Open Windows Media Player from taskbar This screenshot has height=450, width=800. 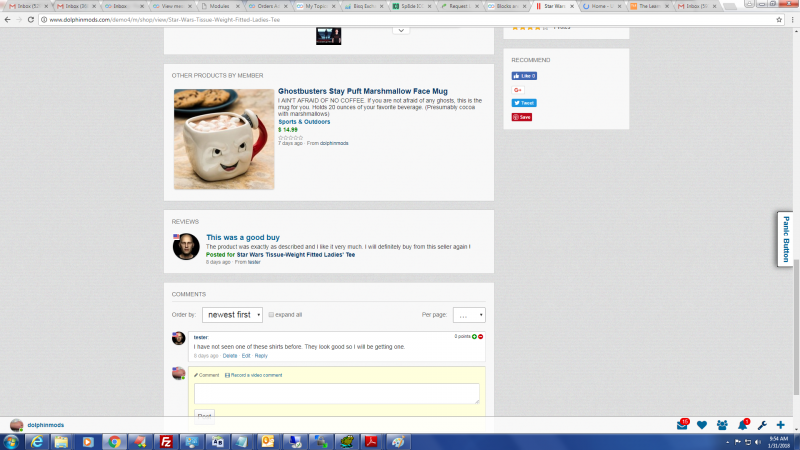88,442
